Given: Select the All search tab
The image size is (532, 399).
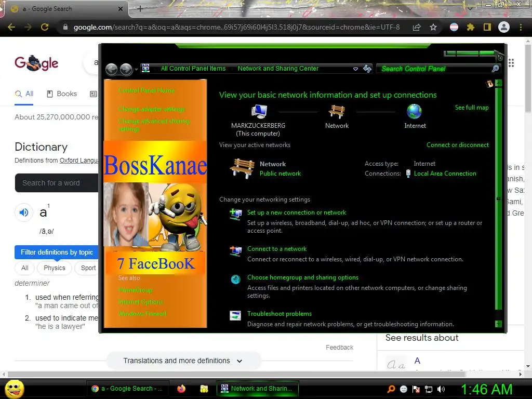Looking at the screenshot, I should click(x=24, y=94).
